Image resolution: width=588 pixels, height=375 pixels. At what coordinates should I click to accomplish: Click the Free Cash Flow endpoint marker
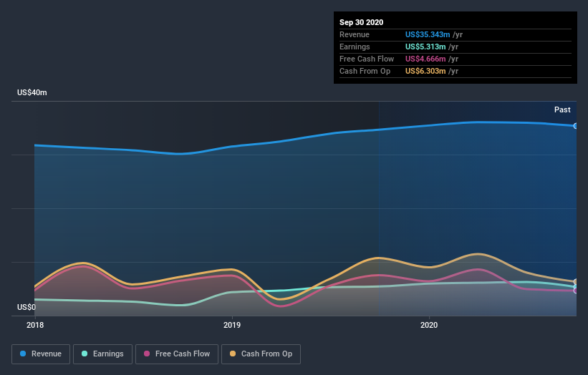click(x=576, y=291)
